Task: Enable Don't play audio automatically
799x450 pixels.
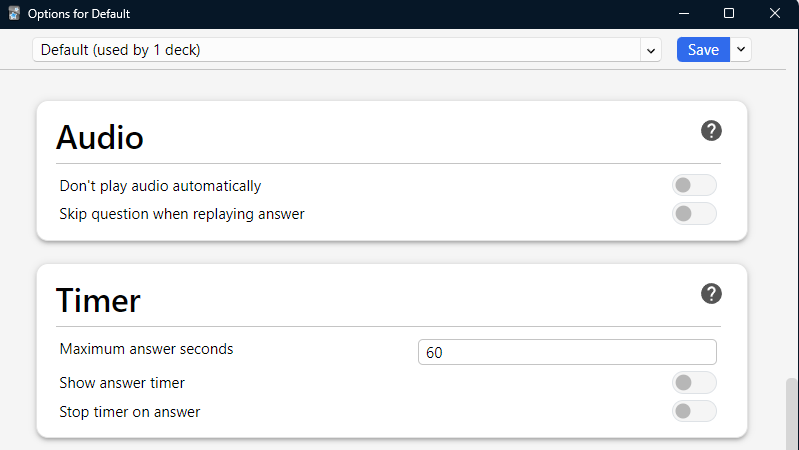Action: click(x=694, y=185)
